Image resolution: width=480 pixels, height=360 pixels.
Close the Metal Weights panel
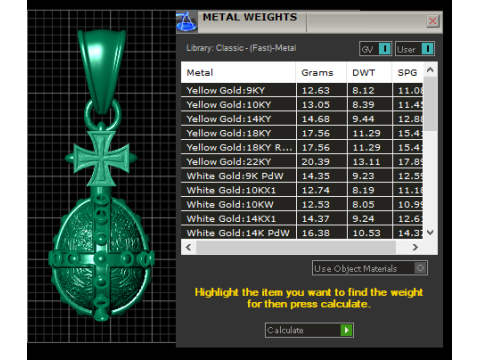coord(433,21)
